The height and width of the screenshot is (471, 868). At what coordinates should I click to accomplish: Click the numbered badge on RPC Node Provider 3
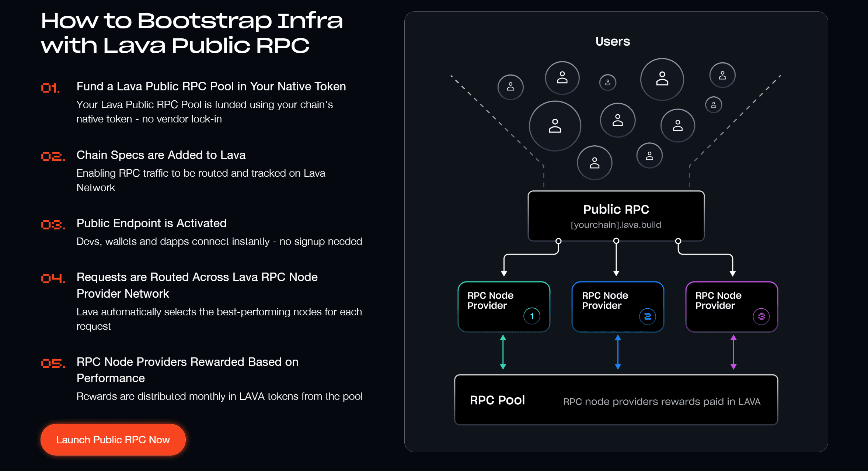point(761,316)
